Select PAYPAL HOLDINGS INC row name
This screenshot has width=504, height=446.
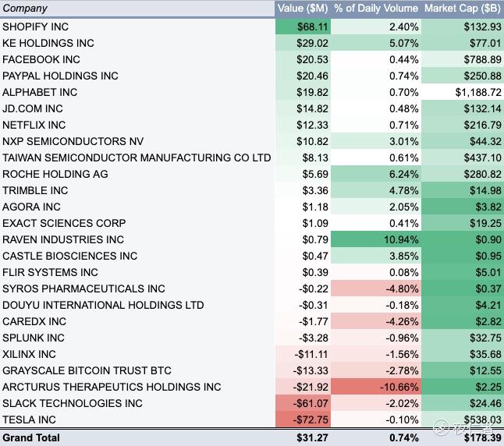click(60, 76)
